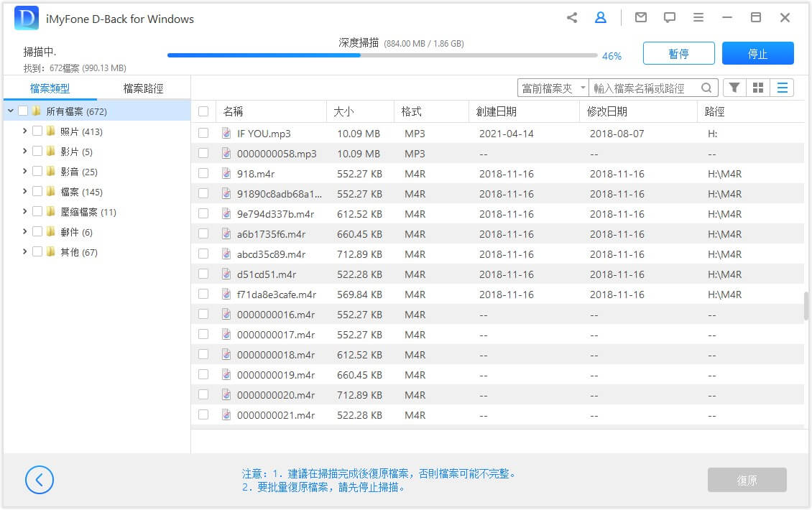Viewport: 812px width, 510px height.
Task: Open the hamburger menu icon
Action: tap(698, 18)
